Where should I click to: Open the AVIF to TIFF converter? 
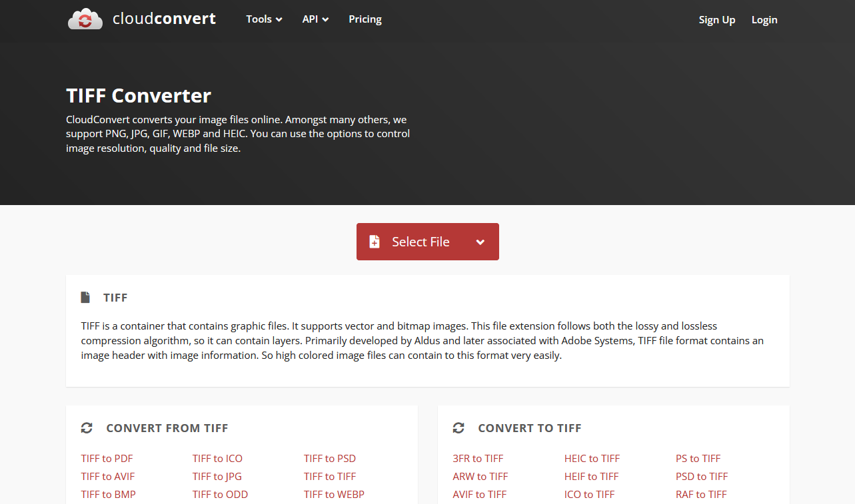[x=479, y=494]
